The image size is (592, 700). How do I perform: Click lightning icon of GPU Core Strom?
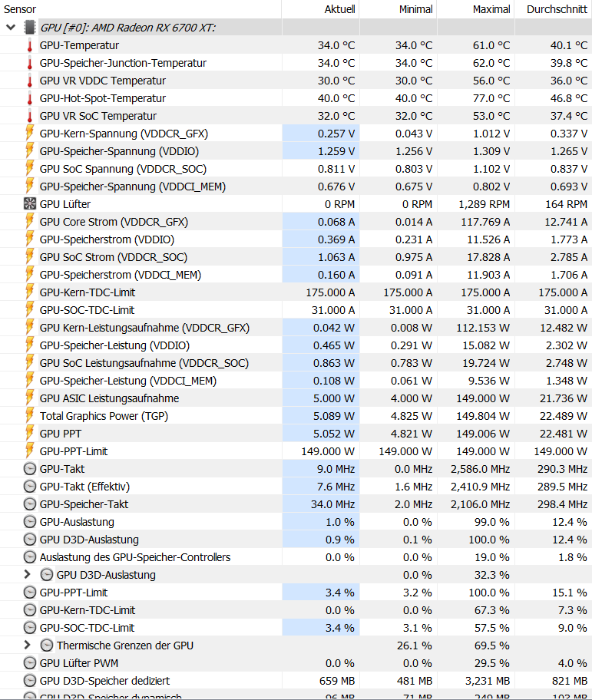pos(29,222)
